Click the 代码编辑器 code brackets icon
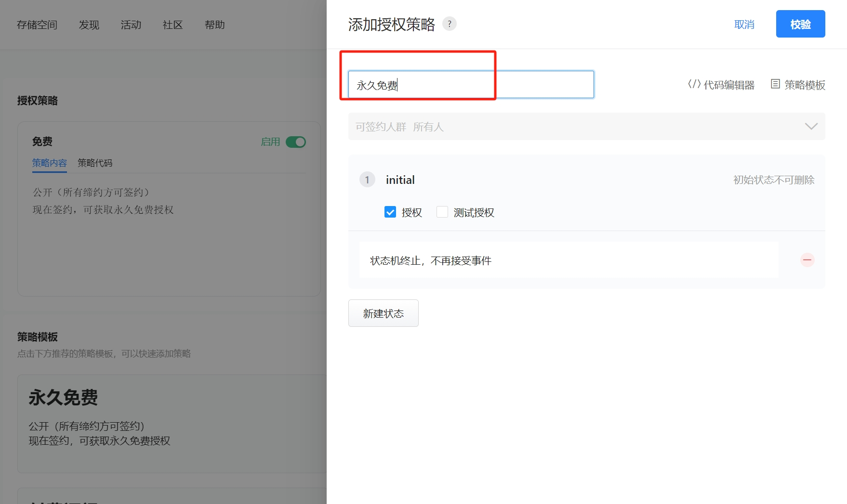This screenshot has height=504, width=847. tap(694, 84)
